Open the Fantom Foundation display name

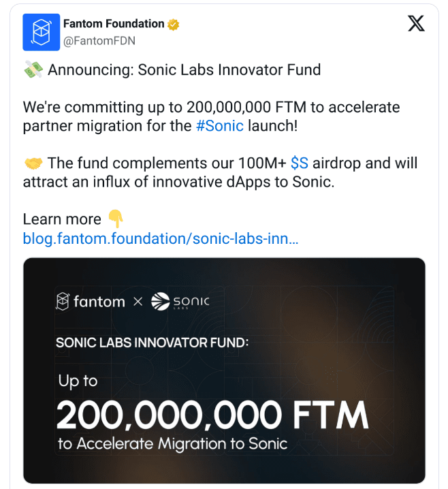pyautogui.click(x=114, y=24)
